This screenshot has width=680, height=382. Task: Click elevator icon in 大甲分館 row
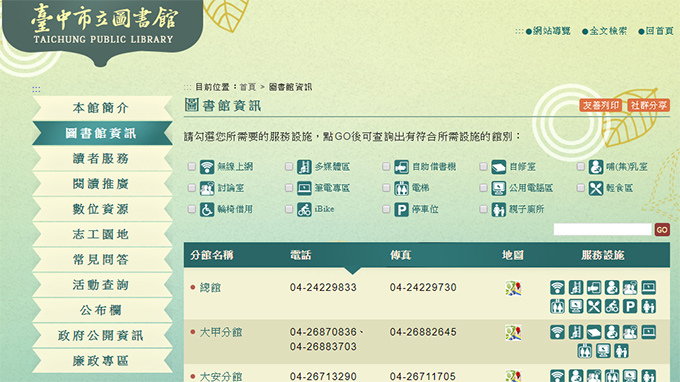(x=585, y=351)
